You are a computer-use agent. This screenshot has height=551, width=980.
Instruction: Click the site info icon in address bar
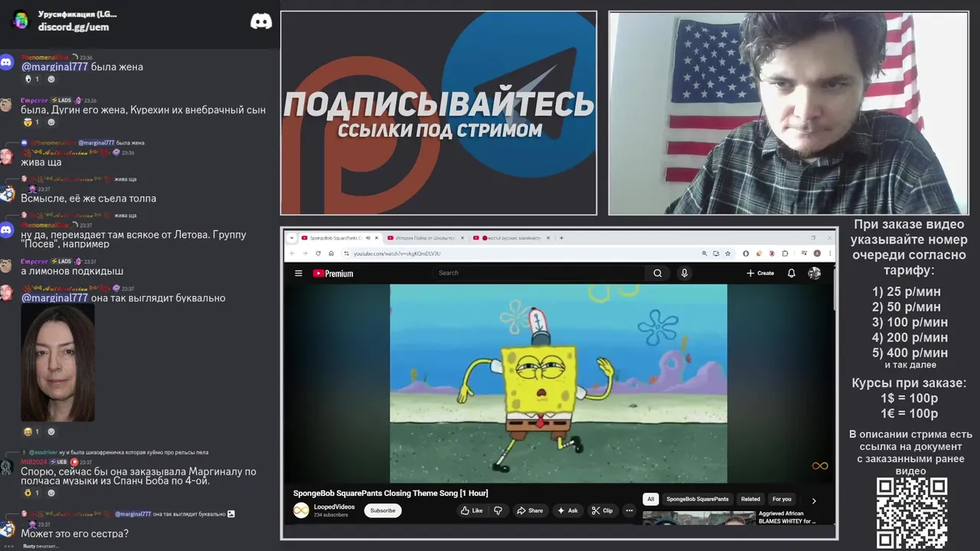click(346, 253)
